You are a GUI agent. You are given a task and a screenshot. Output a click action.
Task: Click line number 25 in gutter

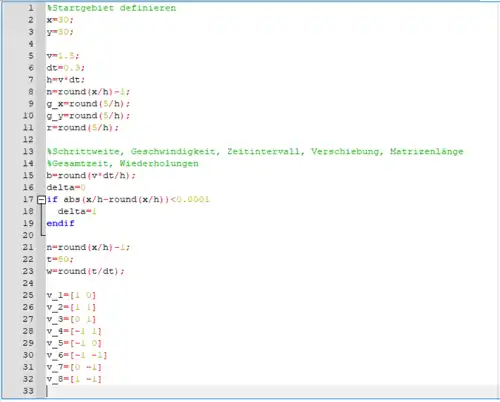coord(28,295)
